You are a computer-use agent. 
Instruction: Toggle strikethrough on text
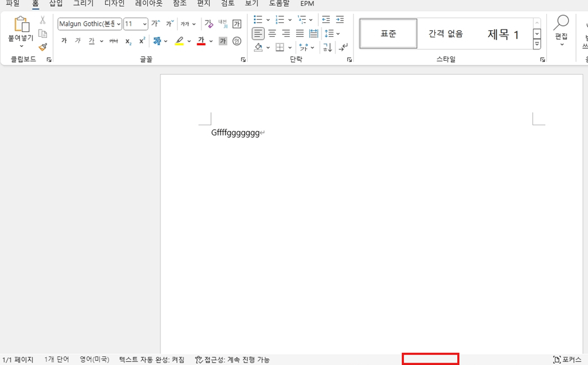[113, 41]
